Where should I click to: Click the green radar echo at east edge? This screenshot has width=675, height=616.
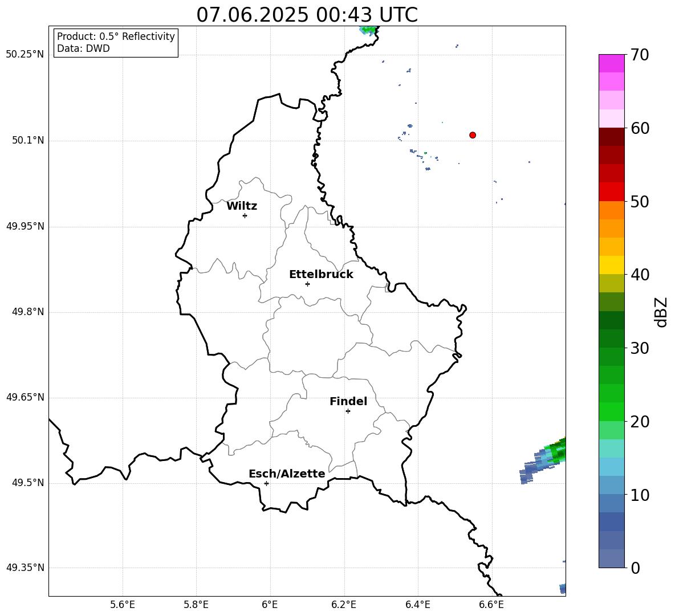click(557, 451)
